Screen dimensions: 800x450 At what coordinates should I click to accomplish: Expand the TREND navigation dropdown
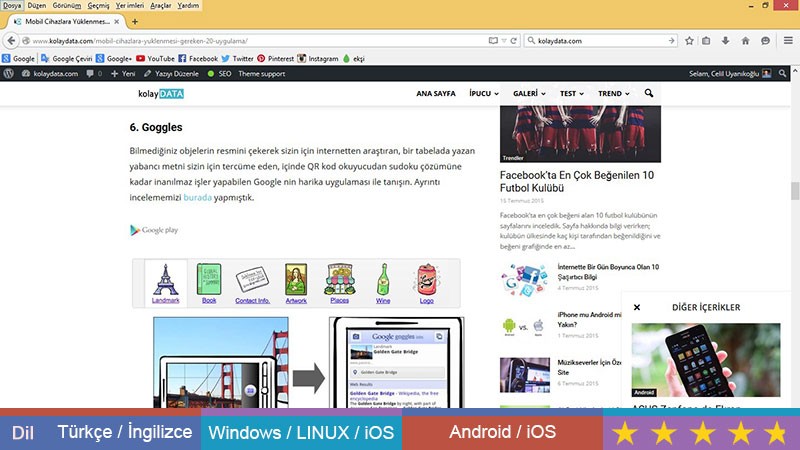(x=614, y=93)
